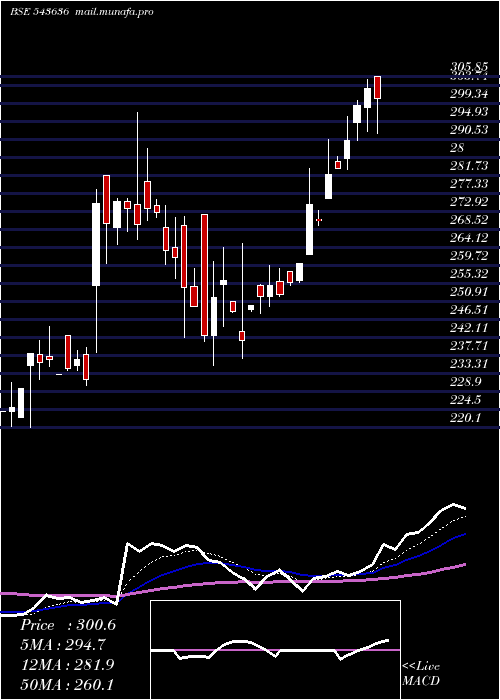Click the mail.munafa.pro source label
The width and height of the screenshot is (500, 700).
click(x=113, y=12)
